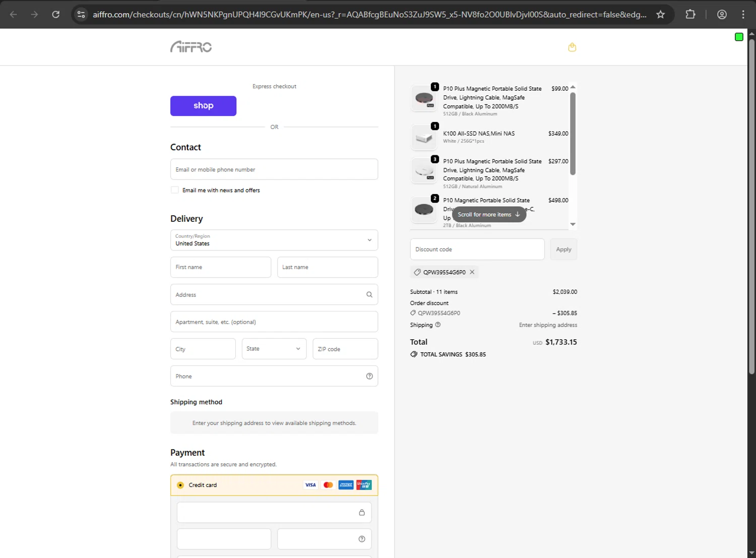Click the green extension indicator square
The height and width of the screenshot is (558, 756).
[x=739, y=37]
